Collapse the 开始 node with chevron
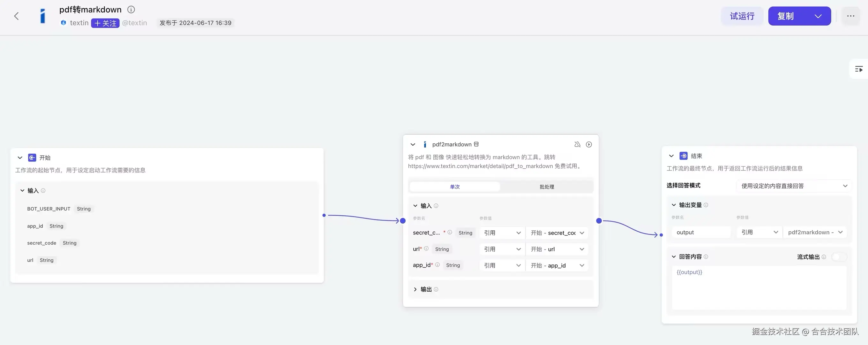Viewport: 868px width, 345px height. (x=20, y=157)
